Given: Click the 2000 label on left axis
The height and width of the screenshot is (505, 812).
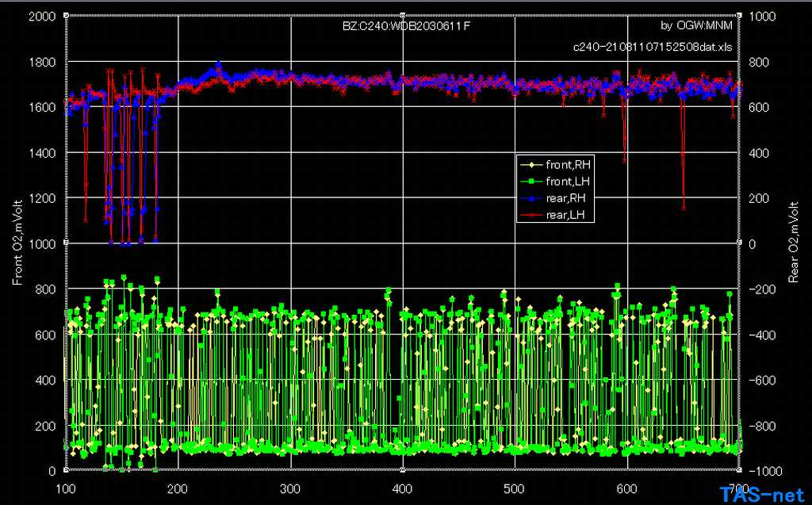Looking at the screenshot, I should click(x=43, y=17).
